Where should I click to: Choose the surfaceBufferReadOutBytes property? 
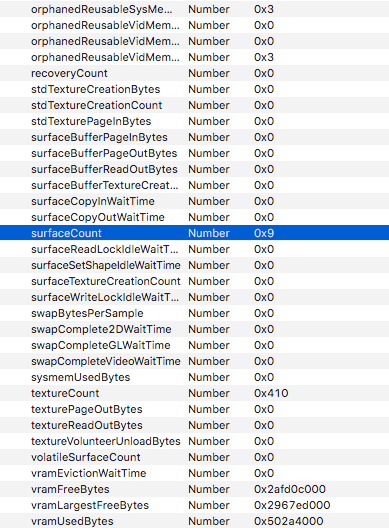pos(194,169)
